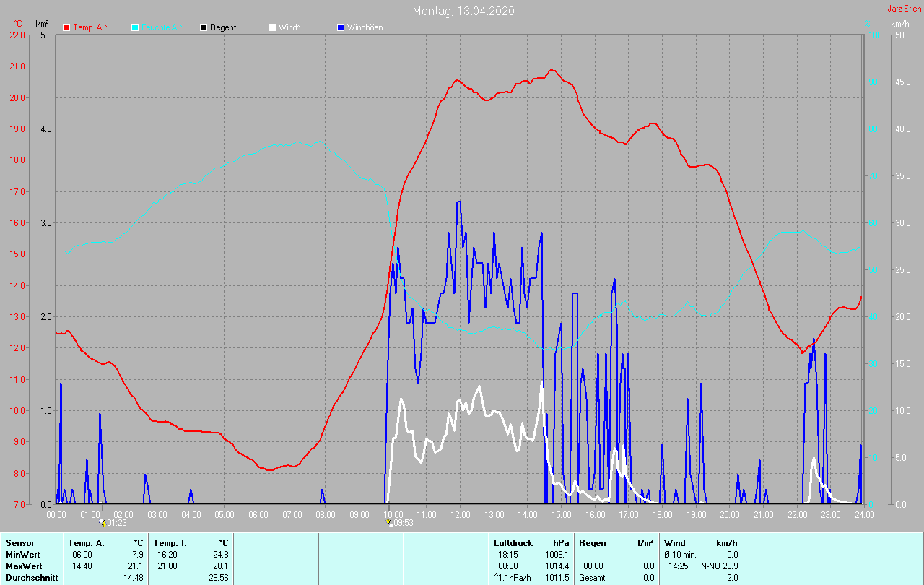Click the '12:00' label on time axis
The image size is (924, 585).
461,514
